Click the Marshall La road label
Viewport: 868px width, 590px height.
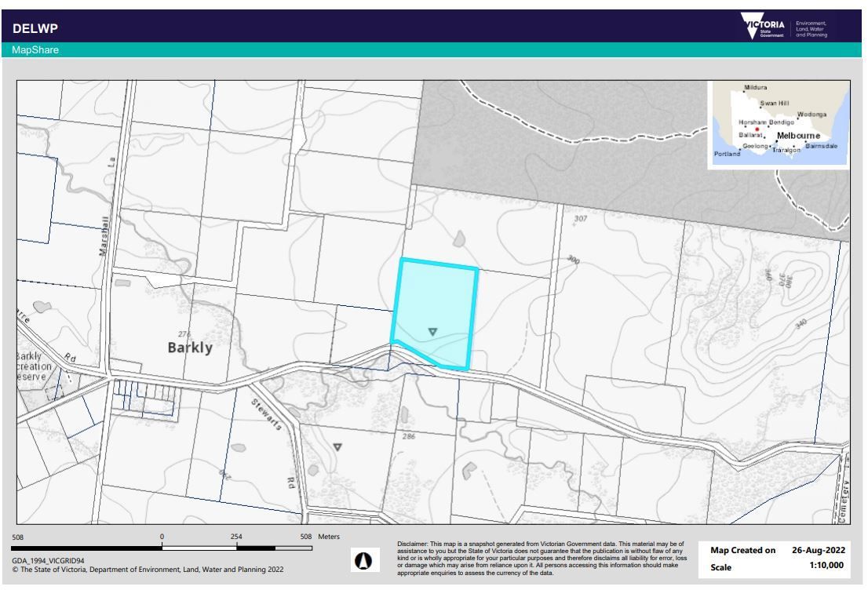108,227
